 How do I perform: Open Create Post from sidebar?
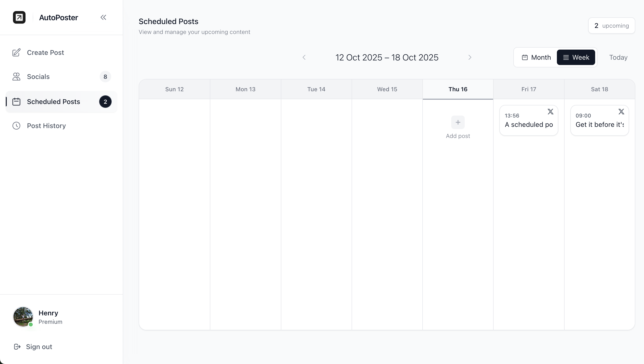tap(45, 52)
